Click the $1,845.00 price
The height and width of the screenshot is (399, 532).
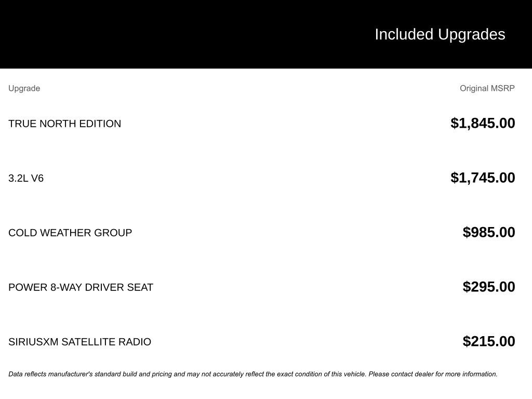tap(483, 123)
